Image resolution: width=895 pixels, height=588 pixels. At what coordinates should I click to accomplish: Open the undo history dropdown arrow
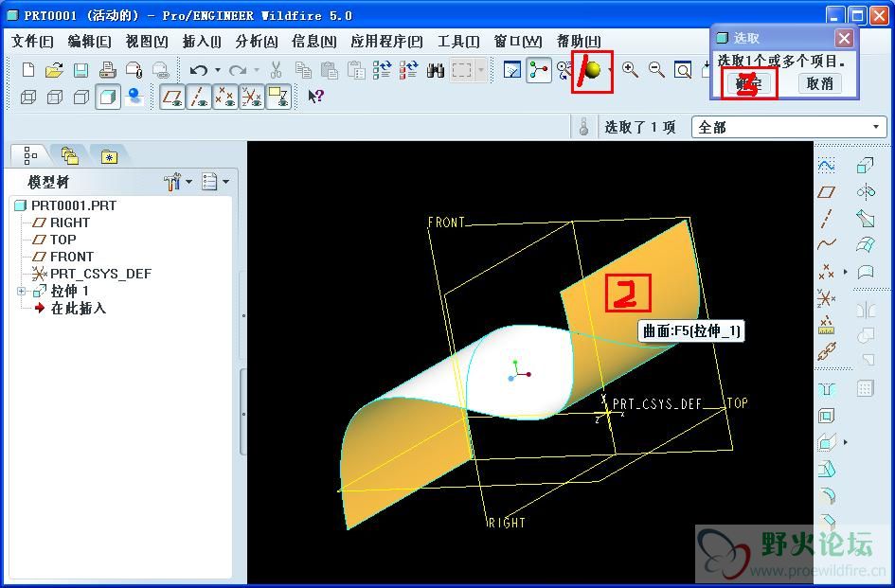(218, 70)
